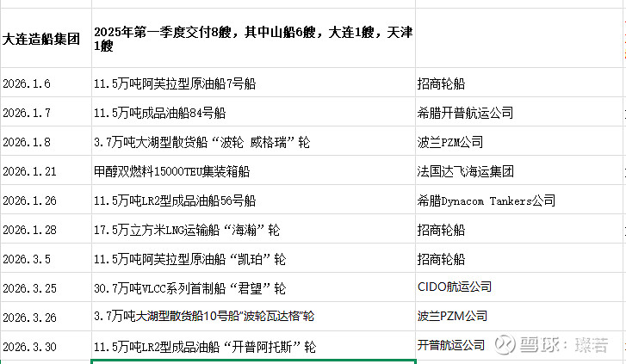Click '招商轮船' in the 2026.1.6 row
626x364 pixels.
pyautogui.click(x=519, y=83)
